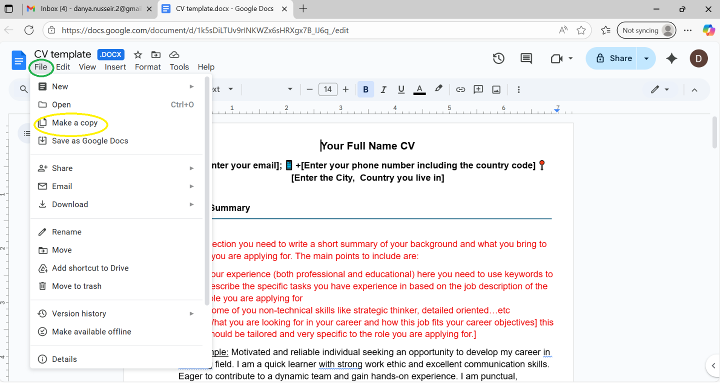Toggle italic formatting
This screenshot has width=720, height=383.
(383, 90)
